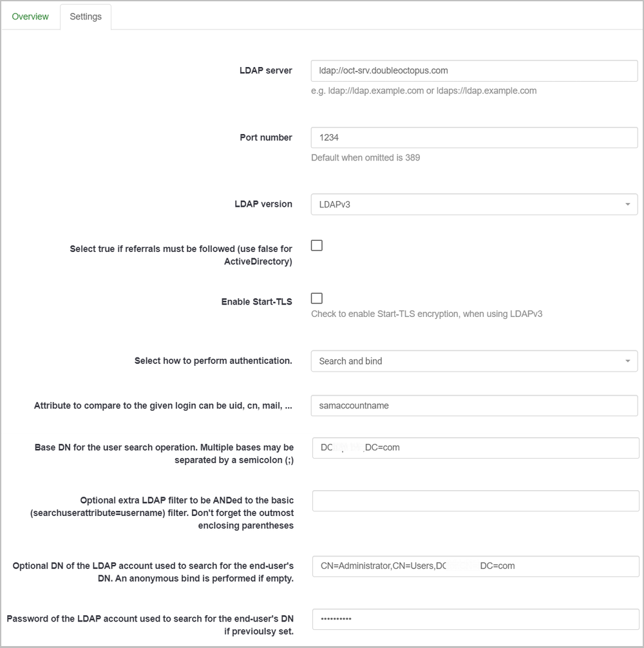Focus the LDAP account password field

point(475,619)
